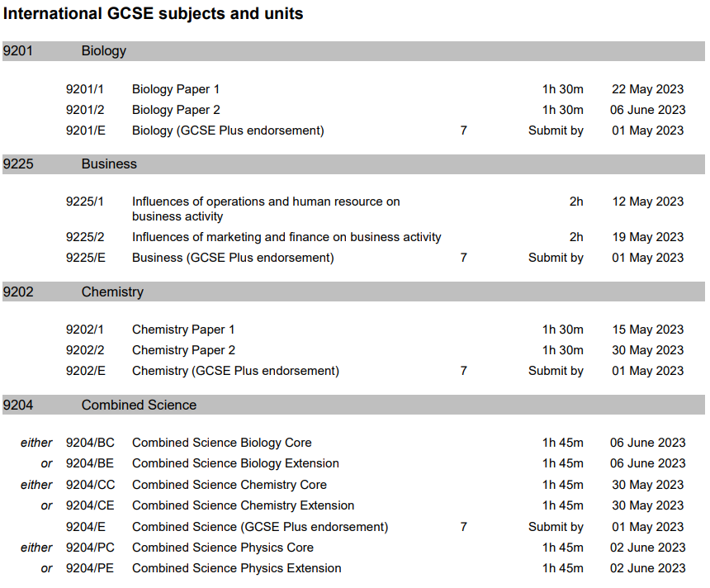Click the 19 May 2023 date
This screenshot has width=710, height=588.
click(x=648, y=237)
